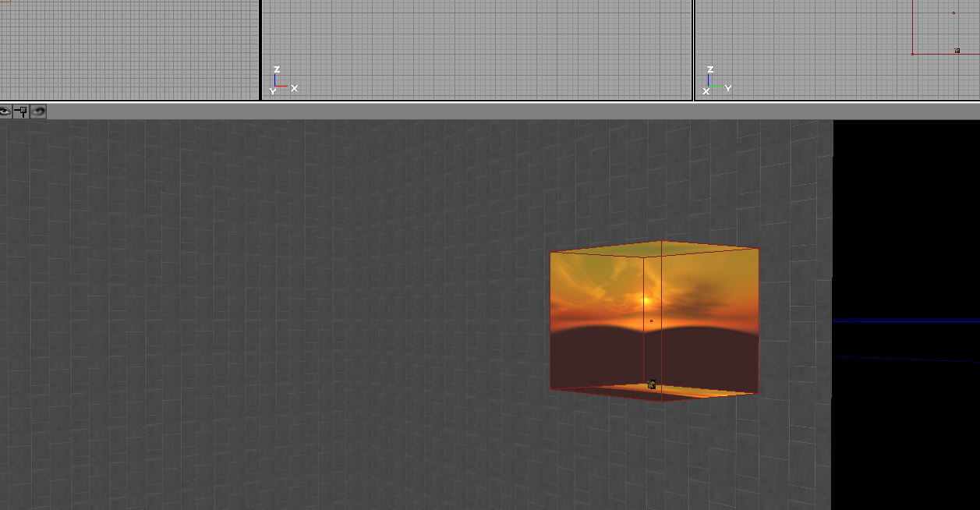Image resolution: width=980 pixels, height=510 pixels.
Task: Click the small red point near the top of the side viewport
Action: click(953, 12)
